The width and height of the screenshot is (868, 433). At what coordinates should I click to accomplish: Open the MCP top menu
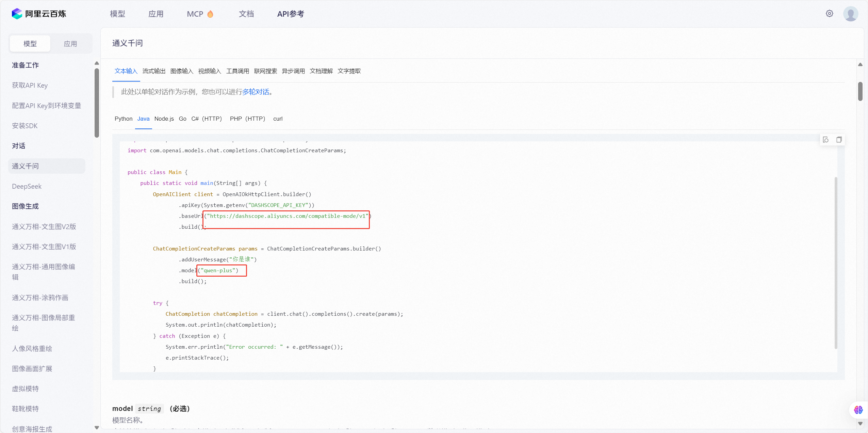pyautogui.click(x=195, y=14)
